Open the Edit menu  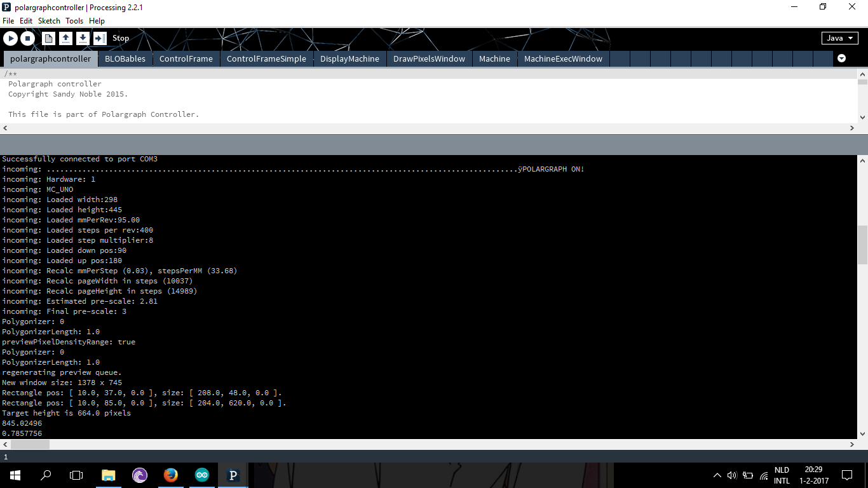pyautogui.click(x=26, y=21)
